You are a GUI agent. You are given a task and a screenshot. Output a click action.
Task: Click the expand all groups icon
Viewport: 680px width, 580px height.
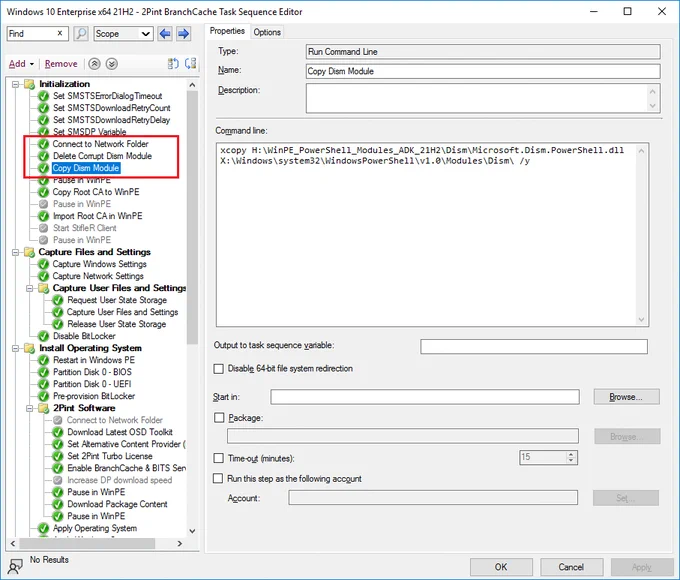173,64
